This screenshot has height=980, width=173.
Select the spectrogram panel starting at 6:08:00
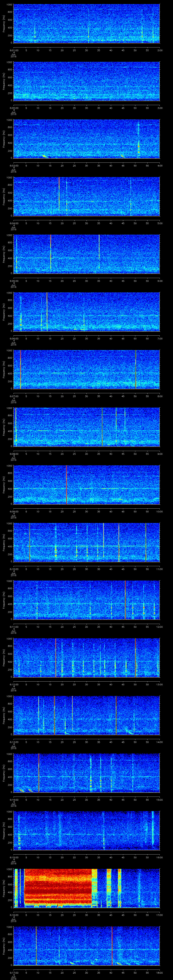click(x=87, y=427)
